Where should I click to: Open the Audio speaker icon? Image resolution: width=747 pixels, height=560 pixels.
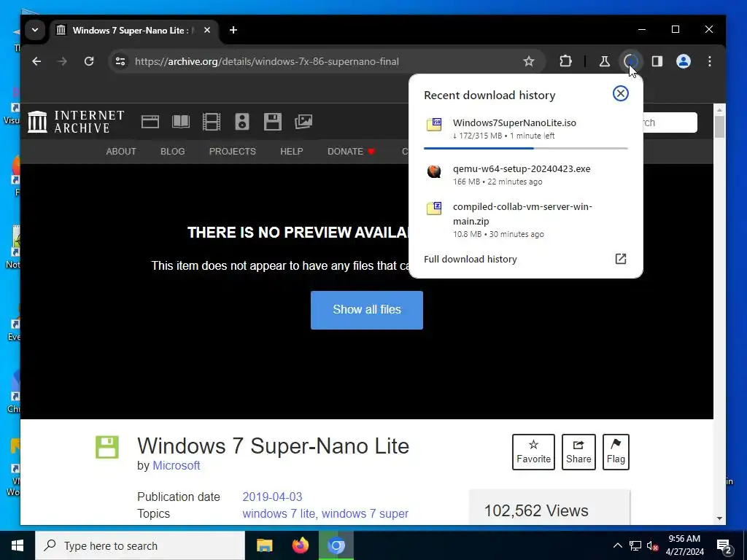click(242, 122)
